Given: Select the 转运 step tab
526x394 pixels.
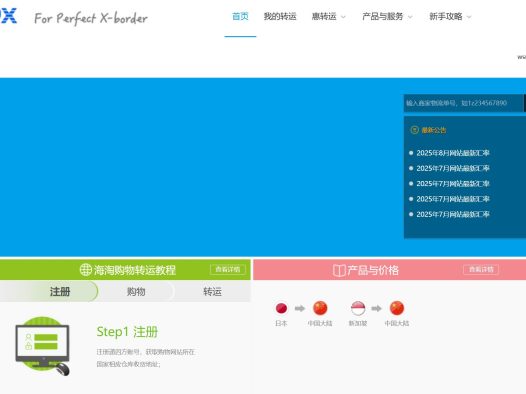Looking at the screenshot, I should click(212, 291).
